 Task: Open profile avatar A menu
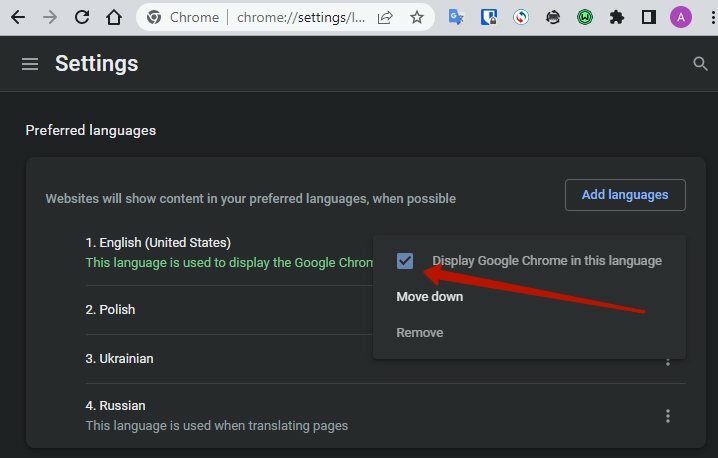click(681, 17)
